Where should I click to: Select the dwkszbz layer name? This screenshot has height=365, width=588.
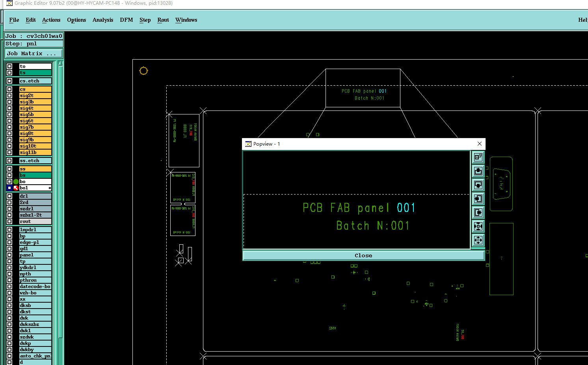35,324
